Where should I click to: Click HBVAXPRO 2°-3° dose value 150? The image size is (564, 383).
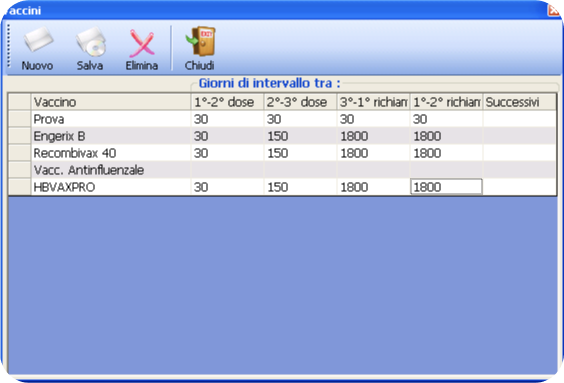(x=300, y=187)
